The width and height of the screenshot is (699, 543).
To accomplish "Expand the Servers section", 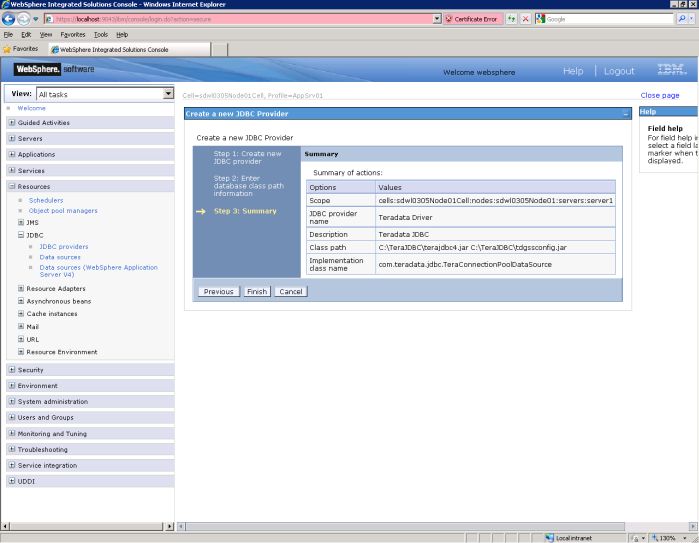I will (x=12, y=138).
